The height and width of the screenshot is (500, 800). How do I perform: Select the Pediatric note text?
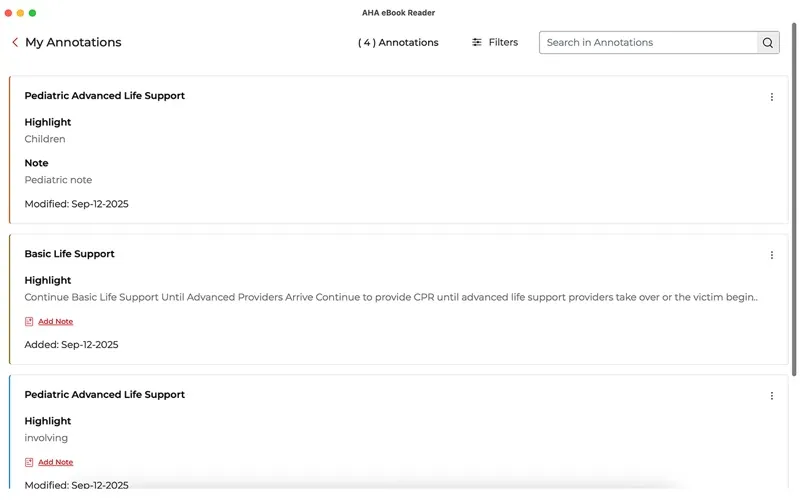(58, 180)
